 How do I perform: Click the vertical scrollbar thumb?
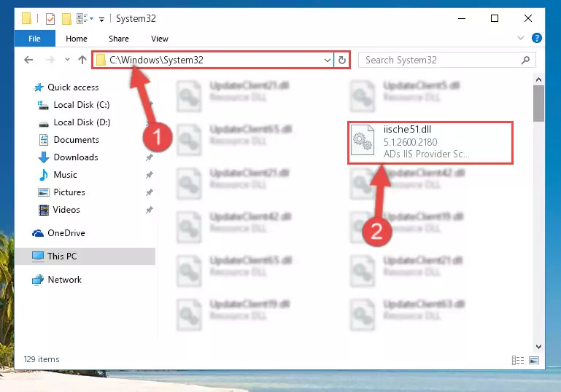click(538, 103)
